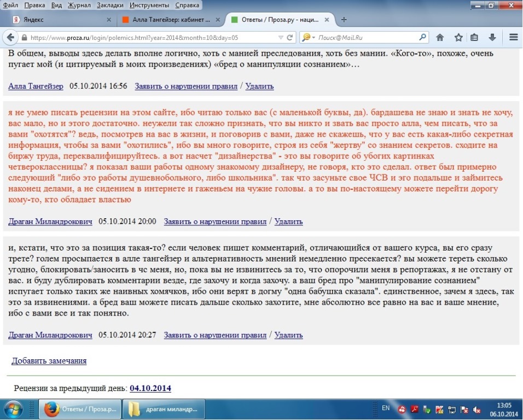Viewport: 523px width, 420px height.
Task: Report violation on the 20:00 comment
Action: pyautogui.click(x=215, y=221)
